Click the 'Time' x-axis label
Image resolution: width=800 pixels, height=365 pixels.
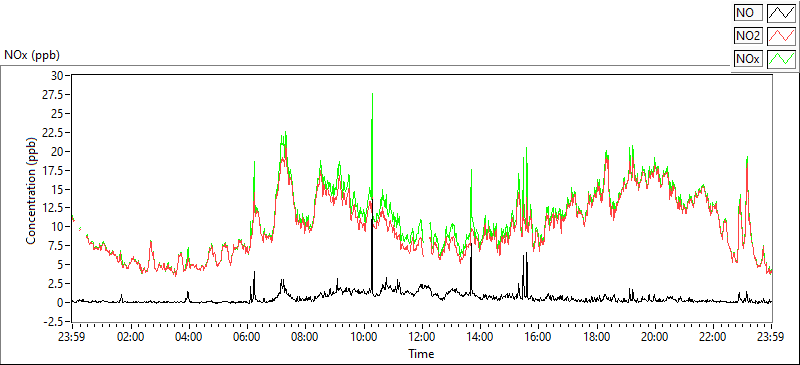[x=421, y=353]
